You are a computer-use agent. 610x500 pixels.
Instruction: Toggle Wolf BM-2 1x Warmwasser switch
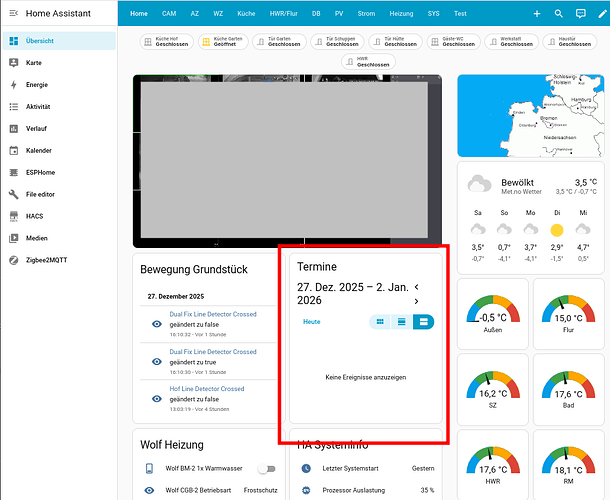coord(267,469)
